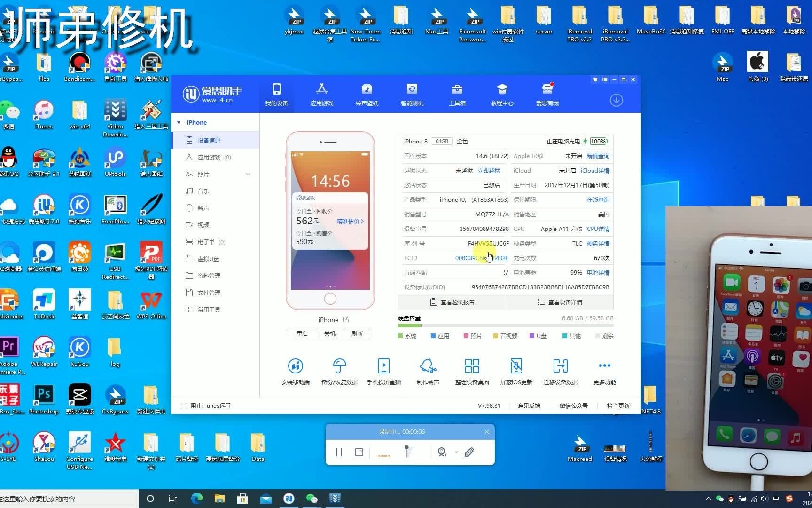
Task: Open 应用游戏 in the sidebar
Action: pyautogui.click(x=215, y=157)
